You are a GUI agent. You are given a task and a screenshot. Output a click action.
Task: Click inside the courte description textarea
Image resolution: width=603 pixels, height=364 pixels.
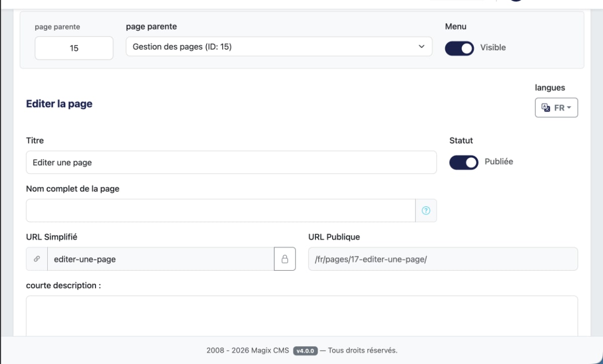pos(301,316)
